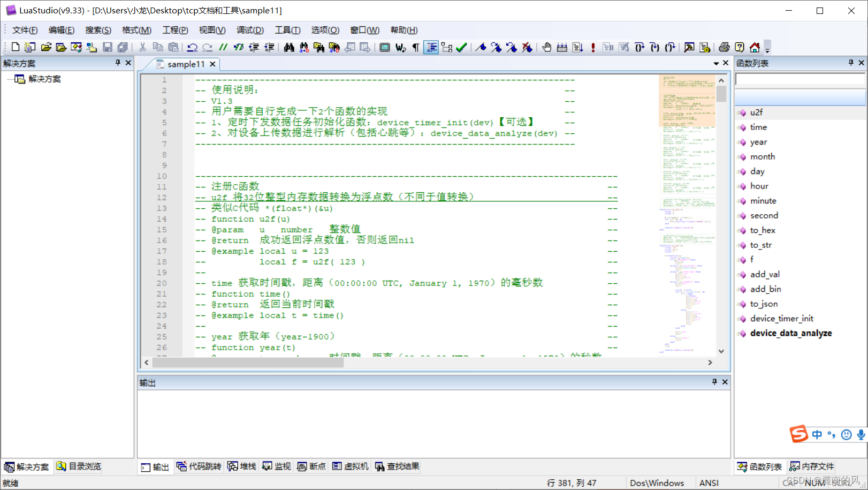Toggle paragraph marks display

pyautogui.click(x=416, y=48)
